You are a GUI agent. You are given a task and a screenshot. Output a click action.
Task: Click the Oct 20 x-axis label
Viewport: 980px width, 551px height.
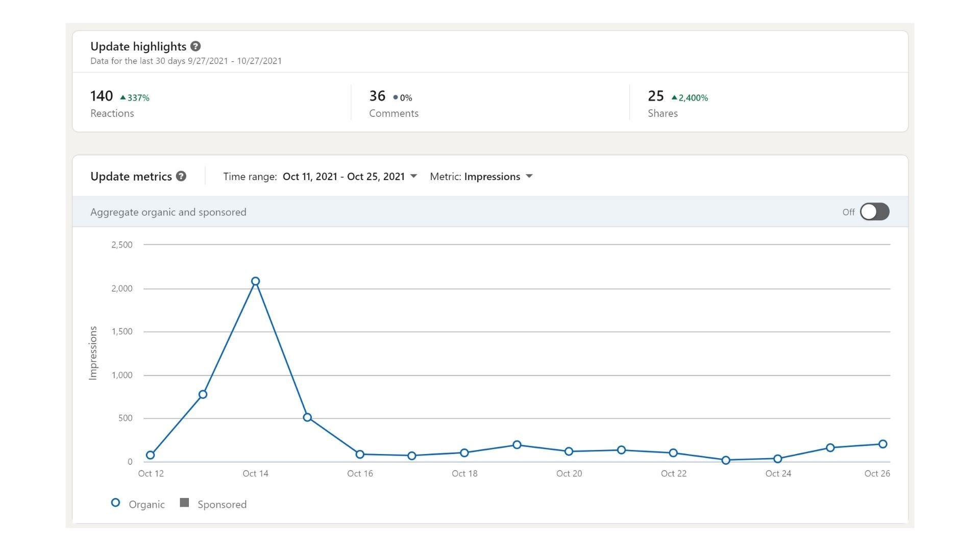[x=569, y=473]
